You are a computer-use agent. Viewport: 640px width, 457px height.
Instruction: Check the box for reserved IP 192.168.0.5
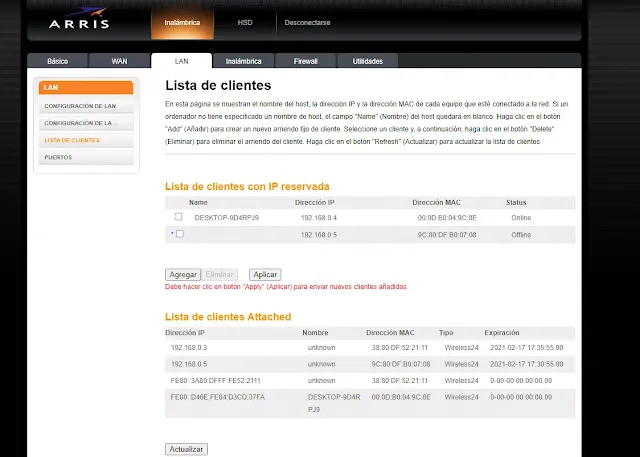180,234
